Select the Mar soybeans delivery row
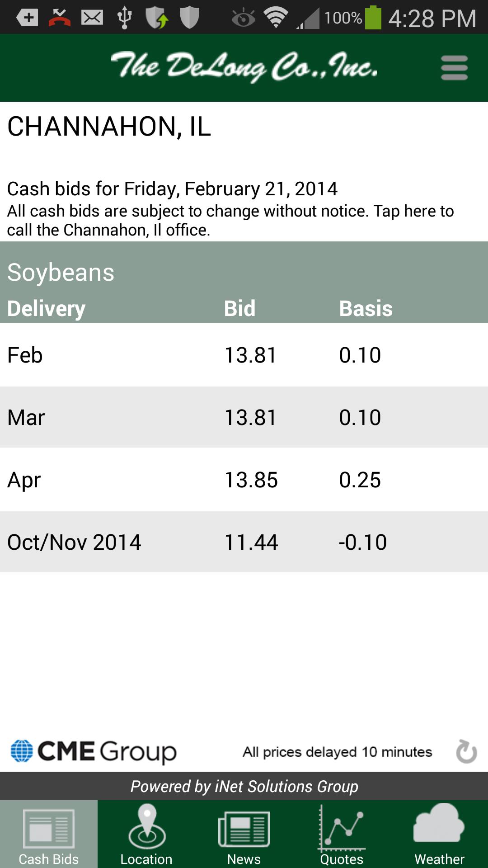Screen dimensions: 488x868 (x=244, y=417)
